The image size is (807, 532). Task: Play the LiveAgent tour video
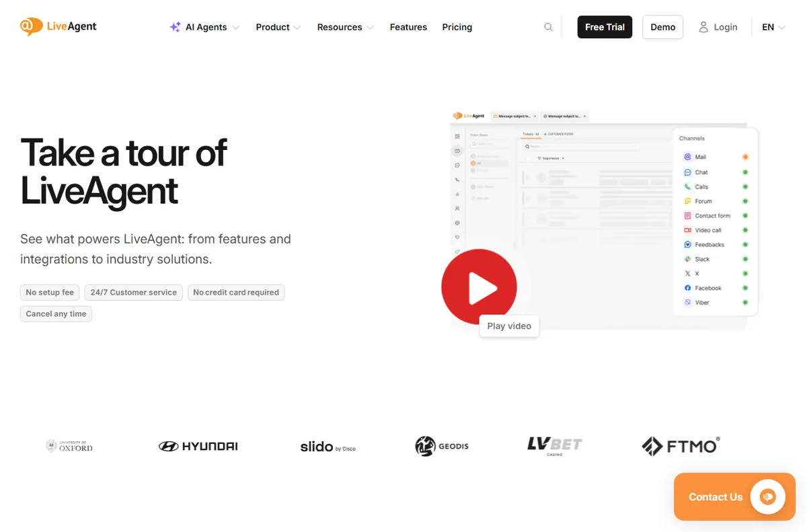click(x=479, y=287)
